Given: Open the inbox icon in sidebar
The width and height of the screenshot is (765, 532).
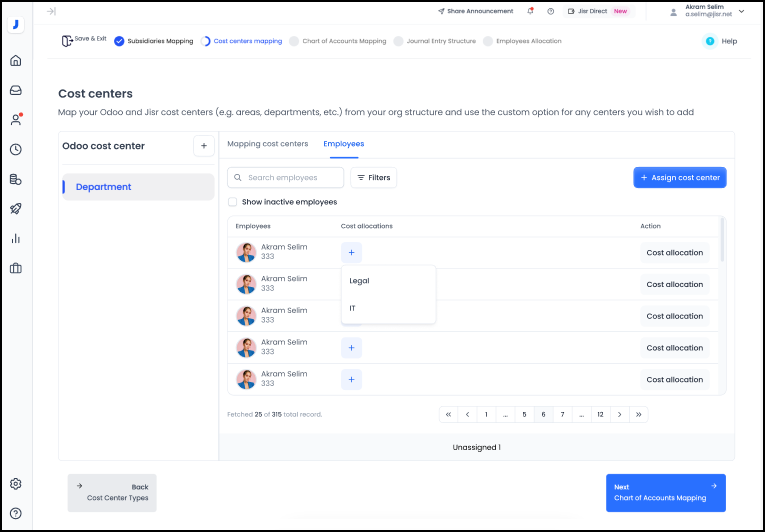Looking at the screenshot, I should coord(15,90).
